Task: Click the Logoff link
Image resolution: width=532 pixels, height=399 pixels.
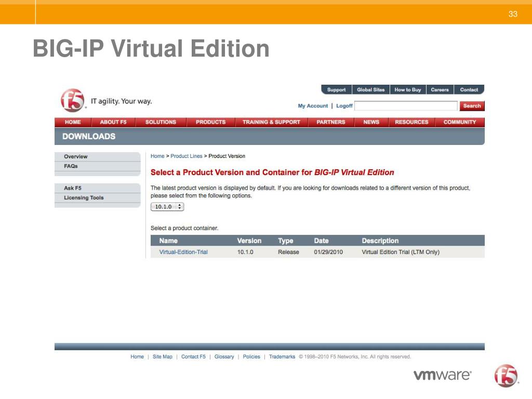Action: pos(344,106)
